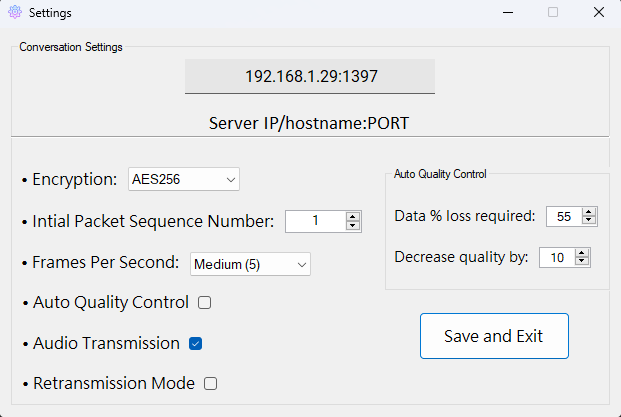The image size is (621, 417).
Task: Click the server IP address field
Action: (310, 76)
